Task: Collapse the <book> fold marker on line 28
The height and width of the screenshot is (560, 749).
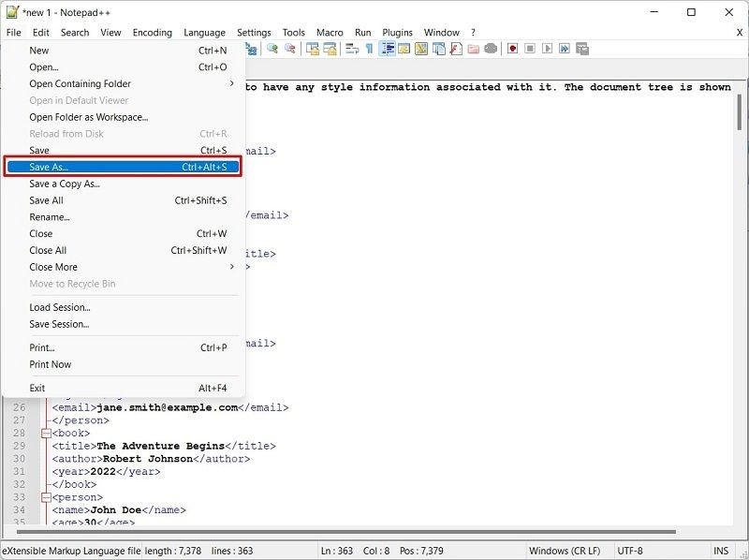Action: [x=46, y=433]
